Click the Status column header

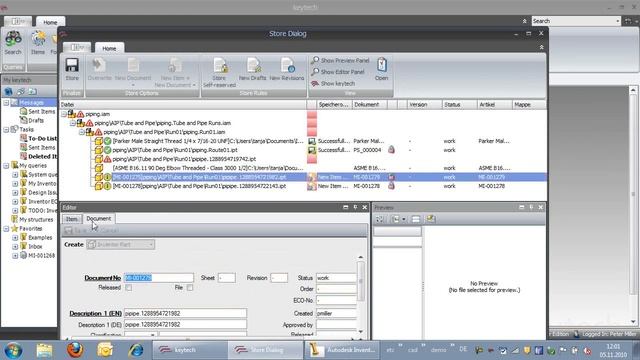pyautogui.click(x=460, y=105)
